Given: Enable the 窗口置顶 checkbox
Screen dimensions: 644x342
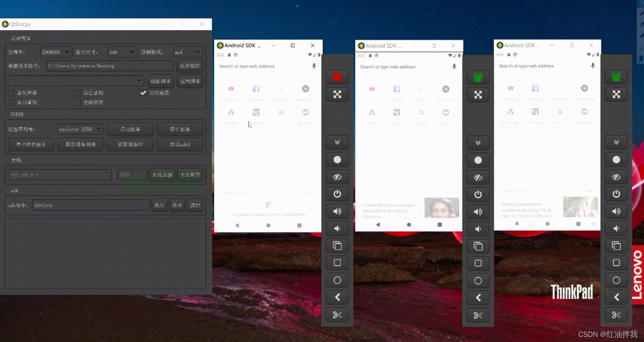Looking at the screenshot, I should pos(11,103).
